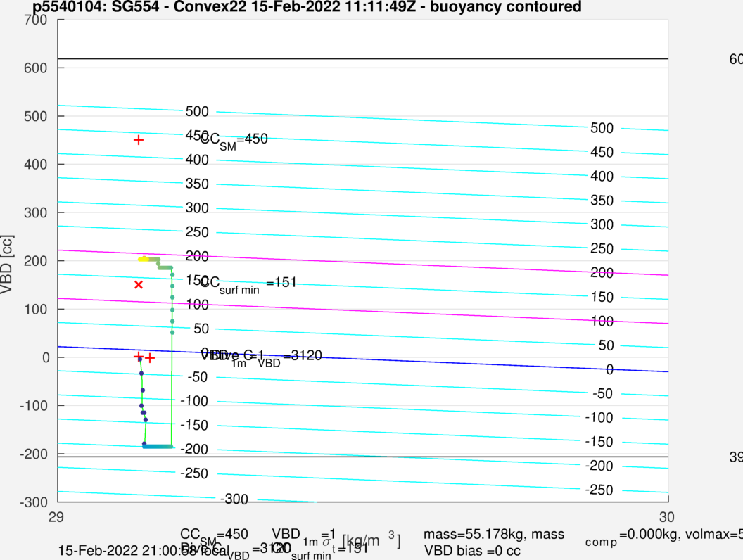Screen dimensions: 743x560
Task: Click the '=3120' annotation on the blue line
Action: (x=303, y=355)
